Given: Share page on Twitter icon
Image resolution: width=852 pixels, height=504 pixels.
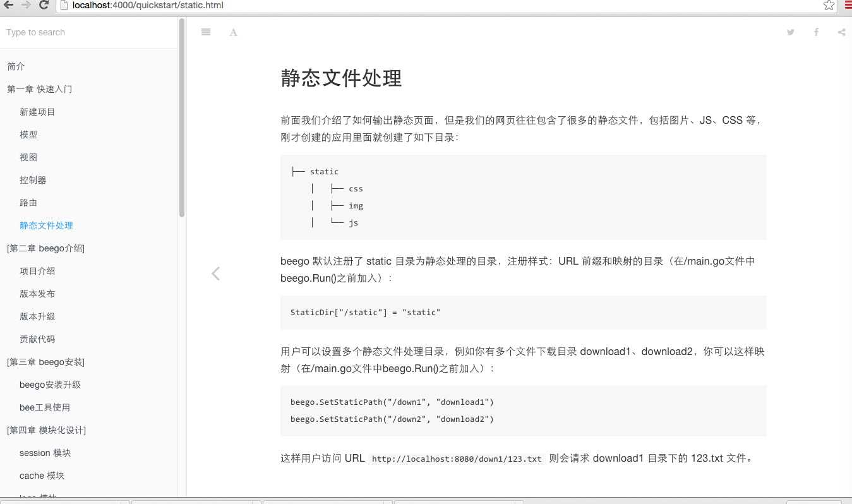Looking at the screenshot, I should point(790,32).
